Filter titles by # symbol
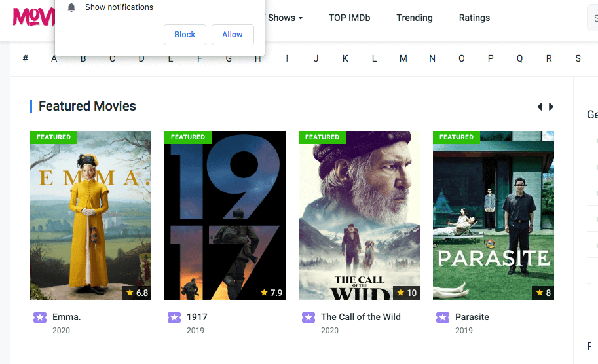This screenshot has height=364, width=598. click(x=25, y=58)
